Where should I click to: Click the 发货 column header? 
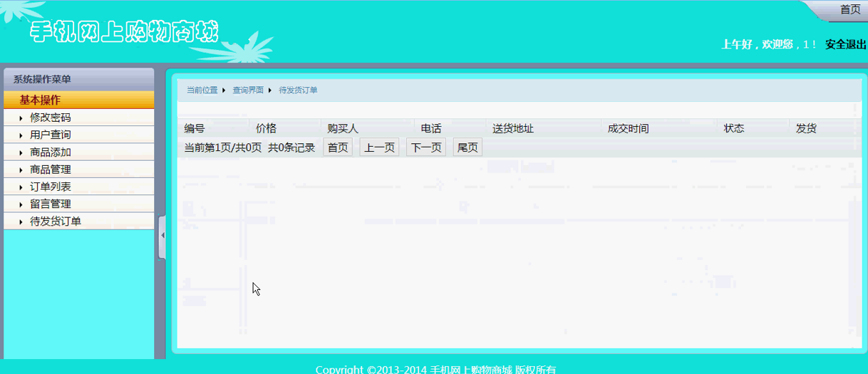(806, 128)
